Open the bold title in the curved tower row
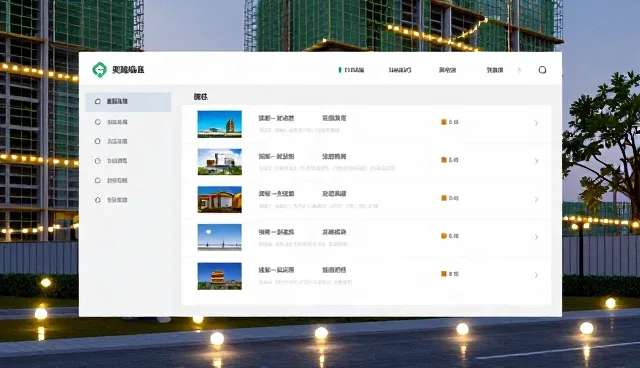640x368 pixels. pos(276,118)
